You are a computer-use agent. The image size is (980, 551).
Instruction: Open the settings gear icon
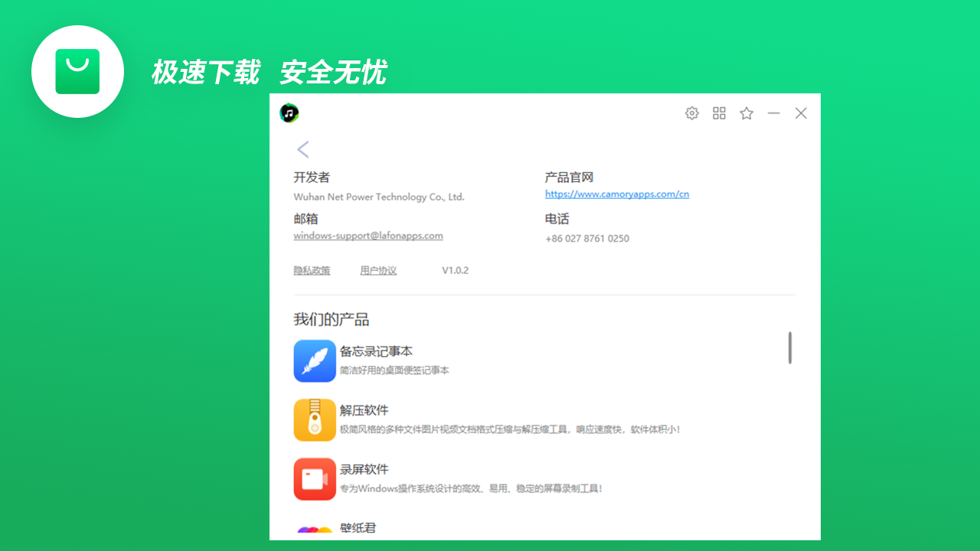pos(691,112)
